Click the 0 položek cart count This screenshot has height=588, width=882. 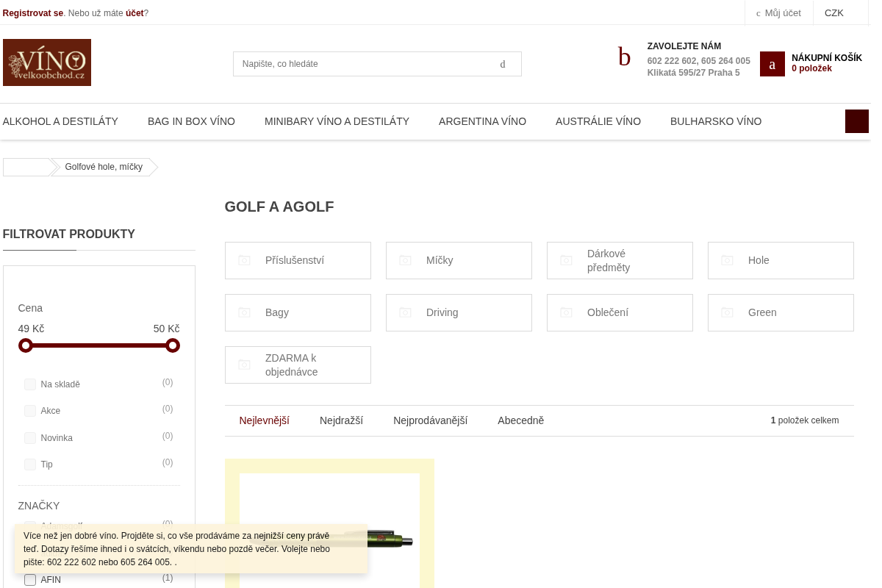coord(811,68)
